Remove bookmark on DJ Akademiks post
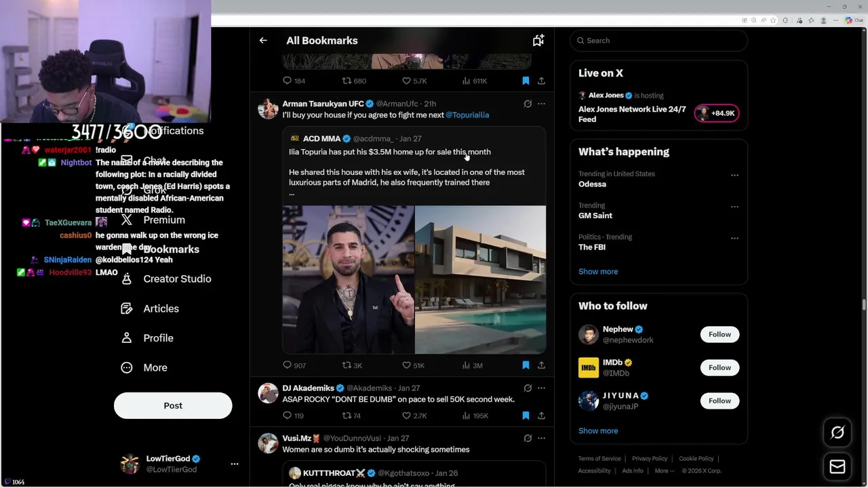 (526, 415)
